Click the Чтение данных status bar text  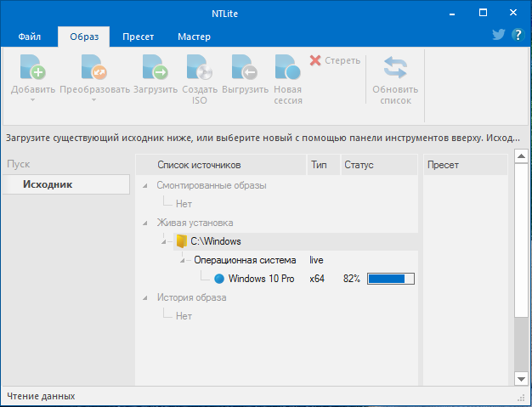click(41, 396)
